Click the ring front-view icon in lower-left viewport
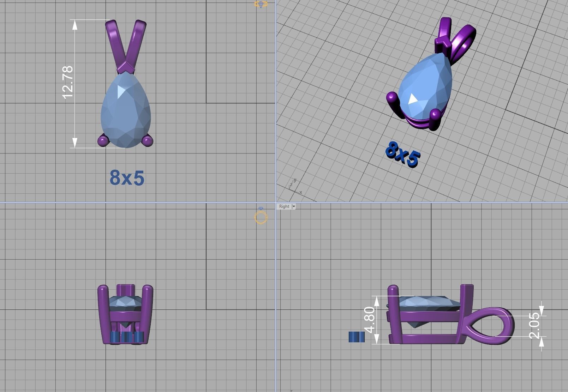The width and height of the screenshot is (568, 392). click(261, 216)
